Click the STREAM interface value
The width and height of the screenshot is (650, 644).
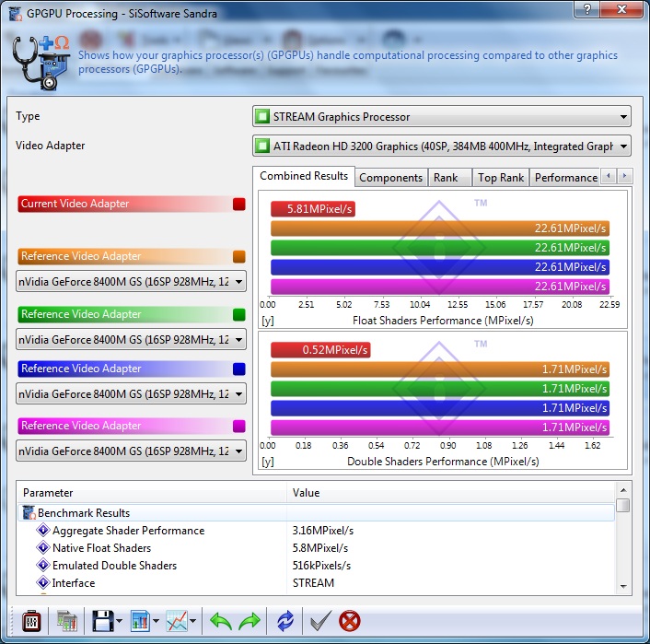point(313,582)
